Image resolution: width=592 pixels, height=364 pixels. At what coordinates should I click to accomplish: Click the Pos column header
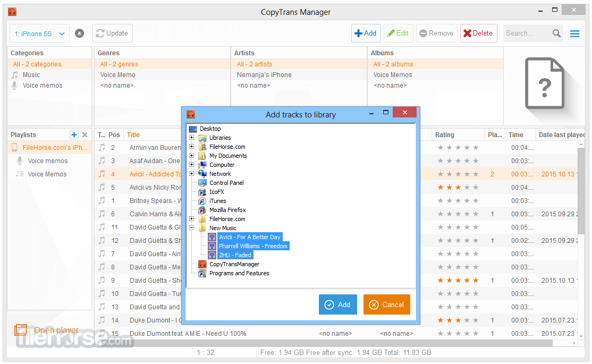114,135
